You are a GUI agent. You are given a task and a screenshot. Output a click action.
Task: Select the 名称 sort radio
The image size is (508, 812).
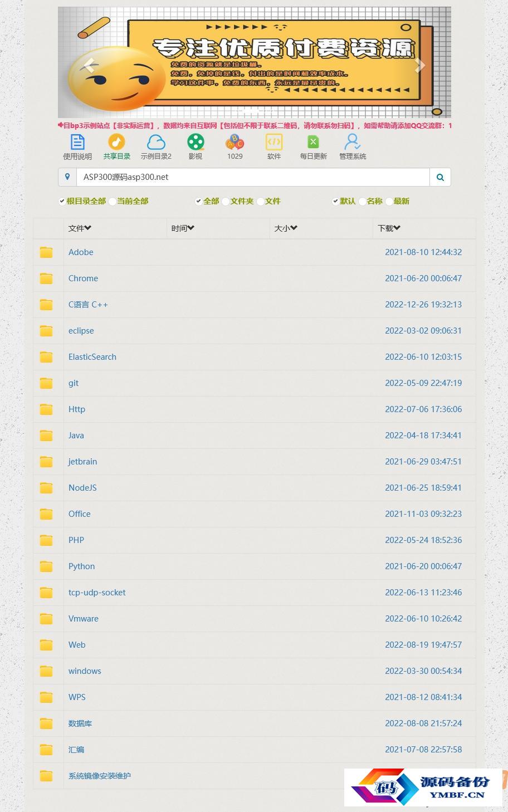tap(363, 202)
